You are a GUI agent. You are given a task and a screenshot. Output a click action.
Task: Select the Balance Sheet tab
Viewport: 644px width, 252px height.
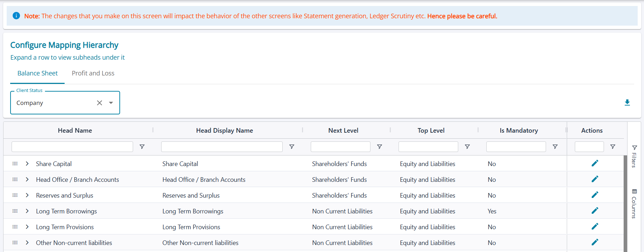[x=38, y=73]
